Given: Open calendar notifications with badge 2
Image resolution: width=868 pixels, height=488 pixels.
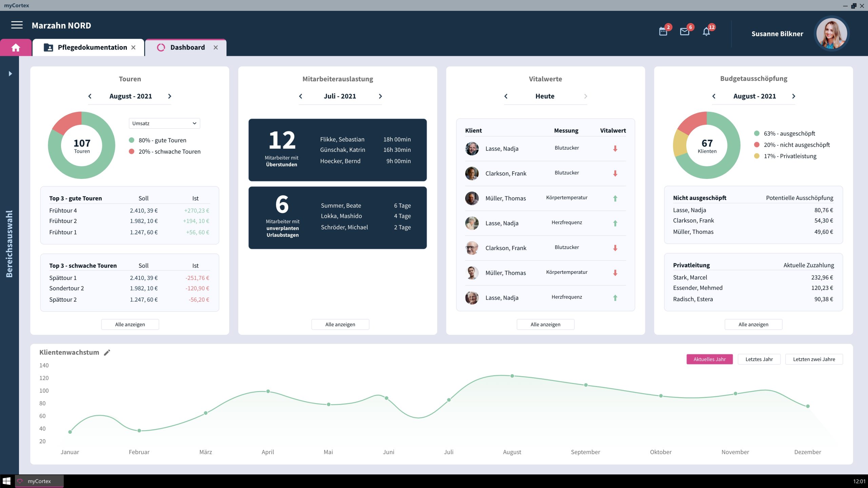Looking at the screenshot, I should tap(663, 32).
